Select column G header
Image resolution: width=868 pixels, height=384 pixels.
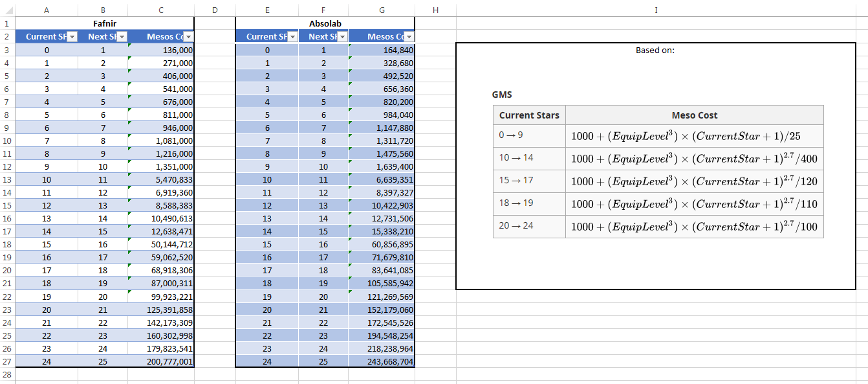pos(382,10)
